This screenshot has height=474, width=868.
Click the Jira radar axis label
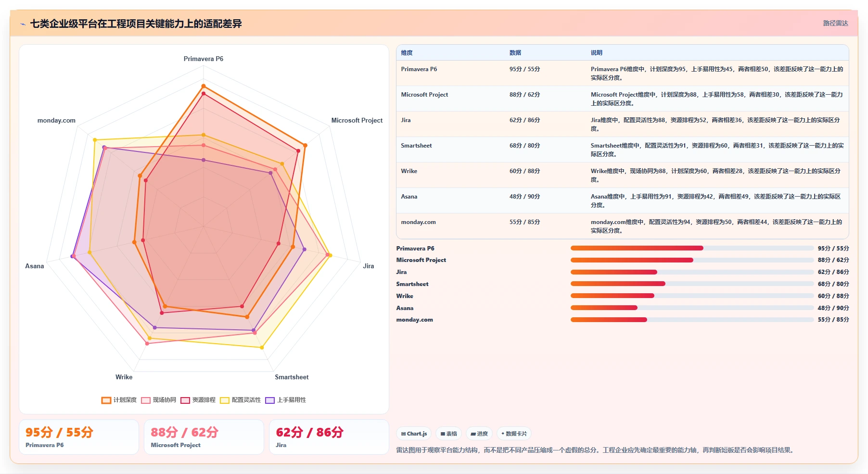point(369,266)
